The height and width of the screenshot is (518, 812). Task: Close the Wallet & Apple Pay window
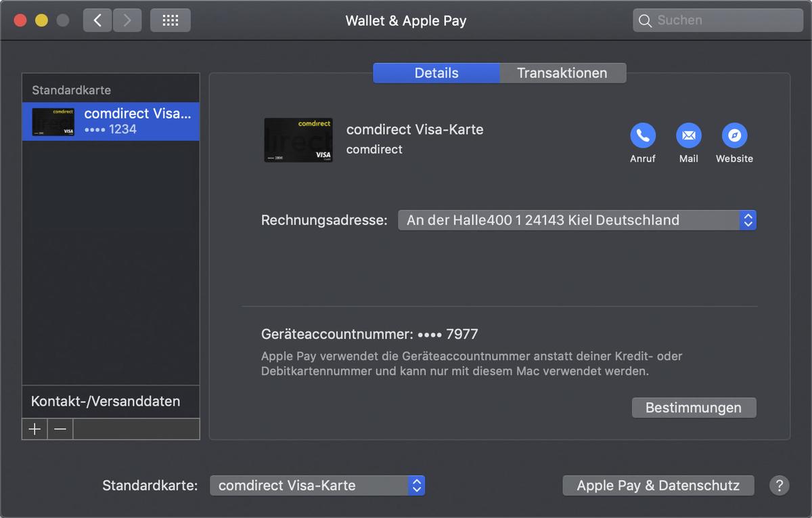point(20,20)
